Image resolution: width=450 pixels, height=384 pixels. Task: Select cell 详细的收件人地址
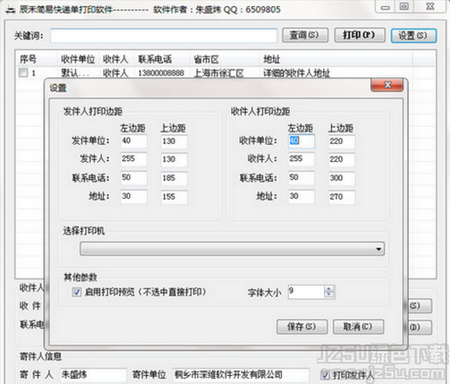coord(296,73)
